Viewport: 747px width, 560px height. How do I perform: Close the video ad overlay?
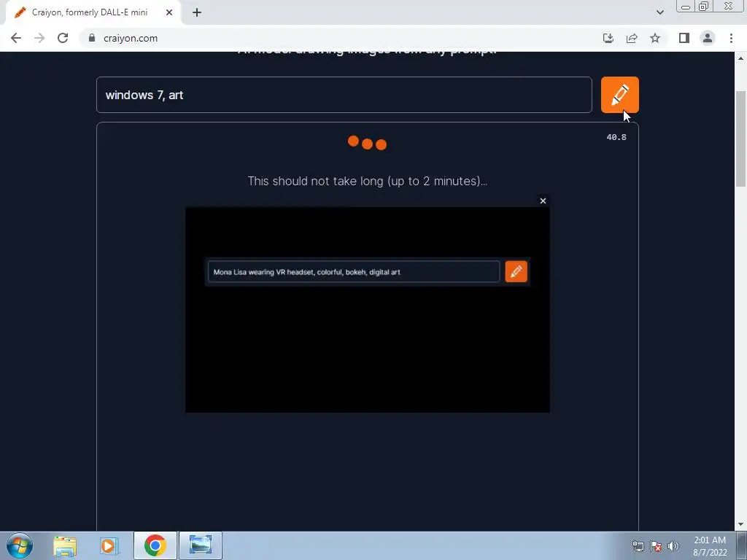tap(543, 201)
